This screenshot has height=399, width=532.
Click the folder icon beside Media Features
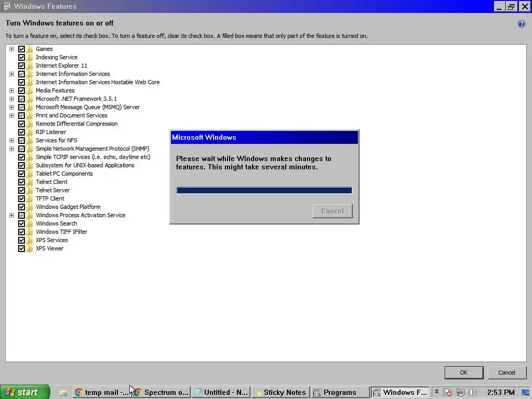coord(30,90)
